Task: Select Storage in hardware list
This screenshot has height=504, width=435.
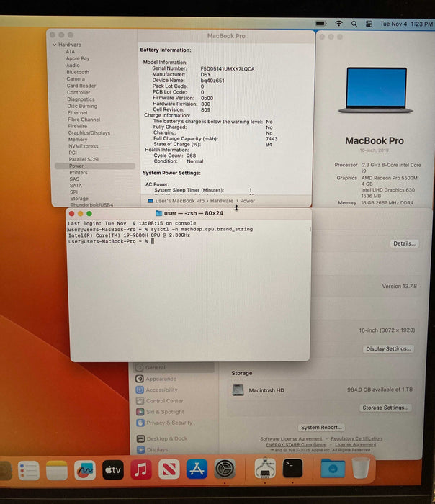Action: click(79, 199)
